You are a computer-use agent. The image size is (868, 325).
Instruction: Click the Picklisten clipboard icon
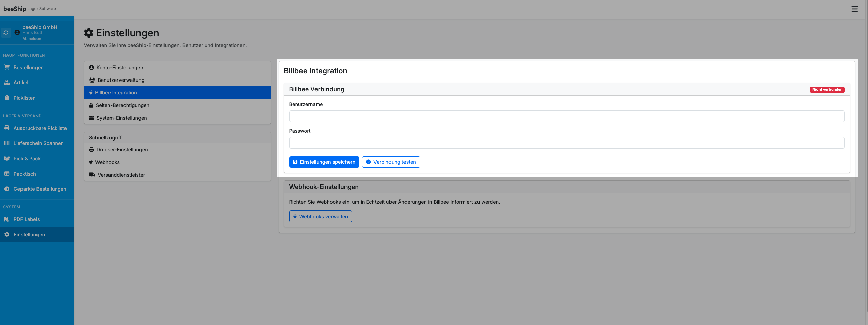coord(7,98)
